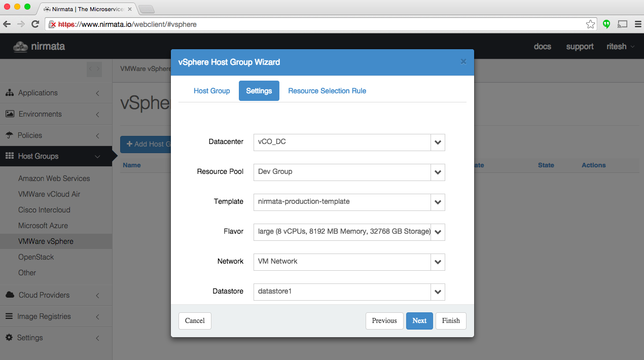Select Cisco Intercloud in sidebar
This screenshot has width=644, height=360.
pos(44,210)
